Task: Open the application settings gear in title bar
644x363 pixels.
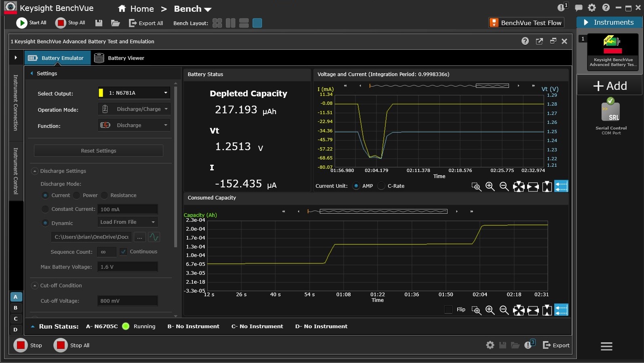Action: point(592,8)
